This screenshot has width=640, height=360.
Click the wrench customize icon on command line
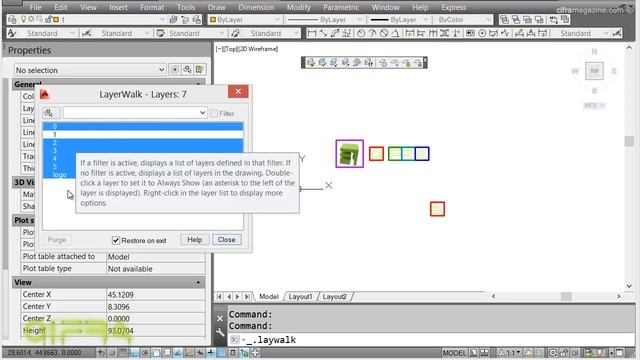220,332
